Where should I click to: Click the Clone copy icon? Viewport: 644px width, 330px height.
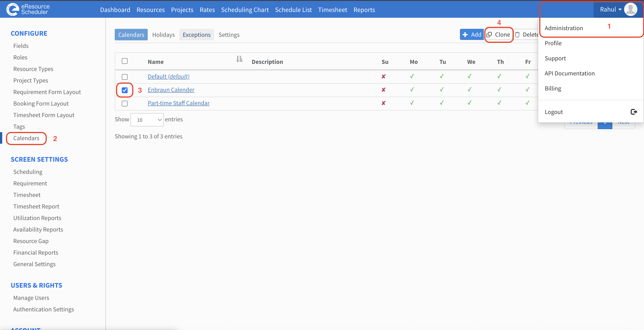click(x=489, y=35)
